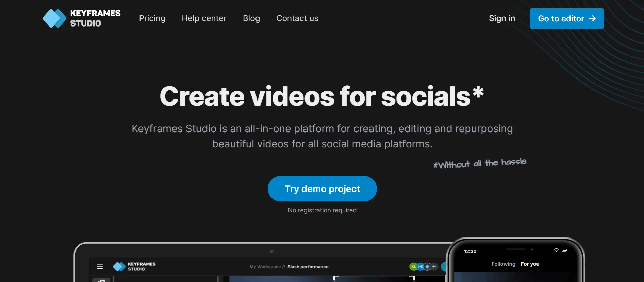Click the plus add-collaborator icon in the preview
Image resolution: width=644 pixels, height=282 pixels.
(x=434, y=267)
